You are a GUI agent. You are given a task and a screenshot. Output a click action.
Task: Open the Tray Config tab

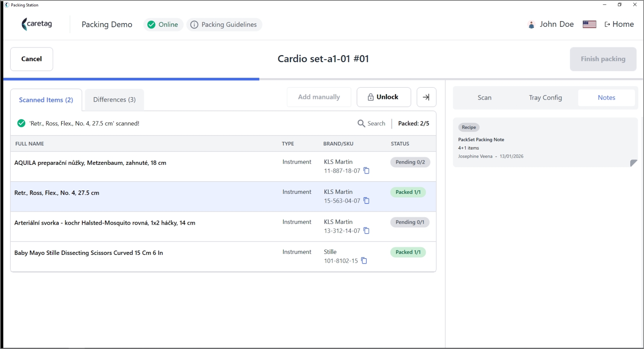(545, 97)
